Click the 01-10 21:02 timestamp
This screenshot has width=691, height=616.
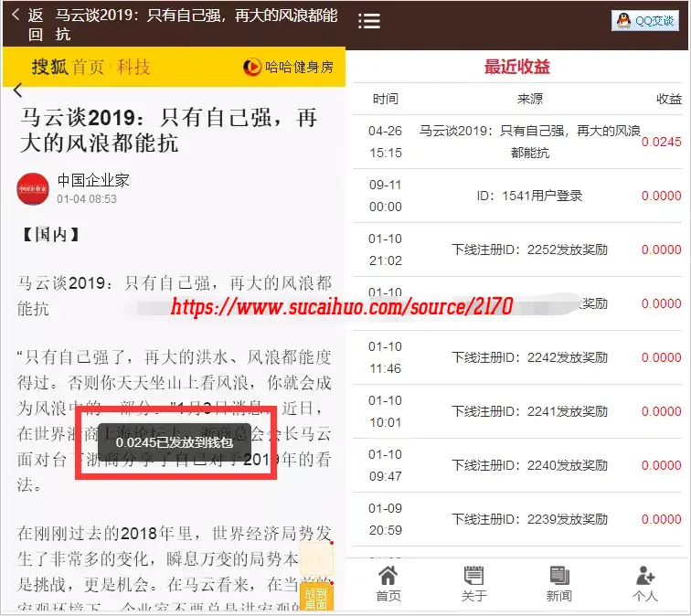[385, 250]
